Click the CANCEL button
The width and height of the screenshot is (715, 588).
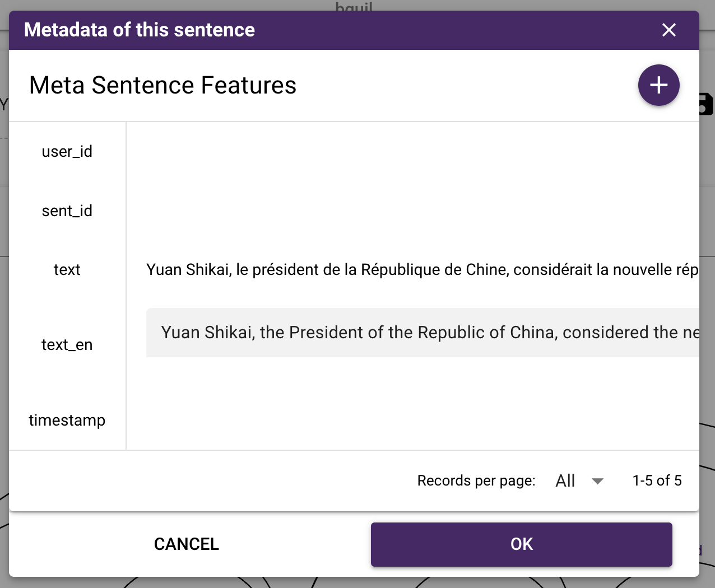click(187, 544)
